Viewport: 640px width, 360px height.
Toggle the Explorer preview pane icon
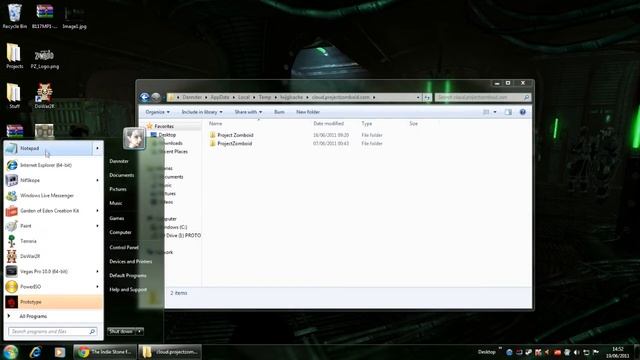508,112
